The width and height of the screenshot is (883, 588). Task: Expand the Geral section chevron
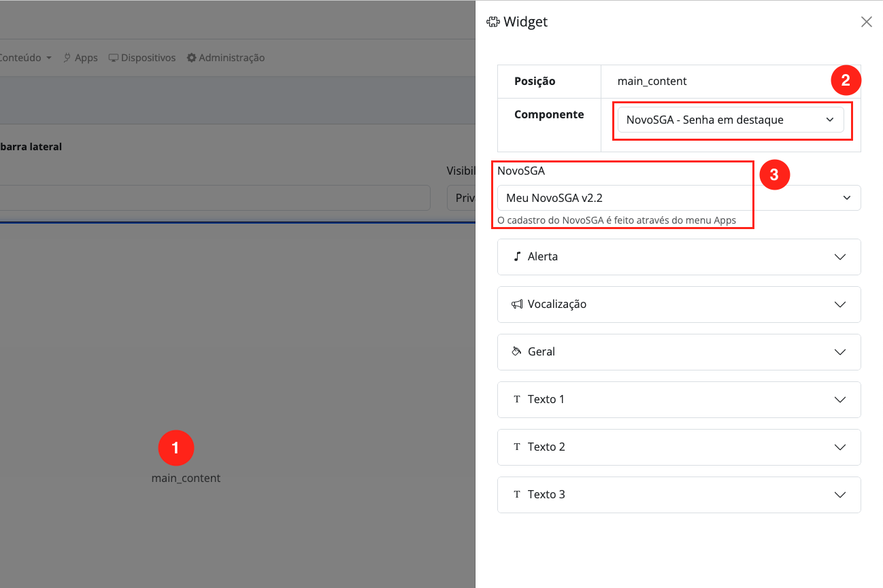tap(839, 352)
